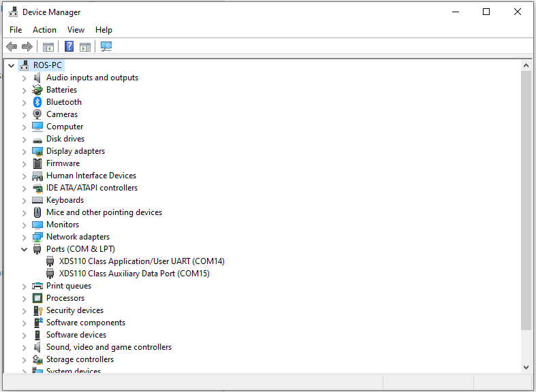This screenshot has width=536, height=392.
Task: Open the blue Help toolbar icon
Action: click(69, 46)
